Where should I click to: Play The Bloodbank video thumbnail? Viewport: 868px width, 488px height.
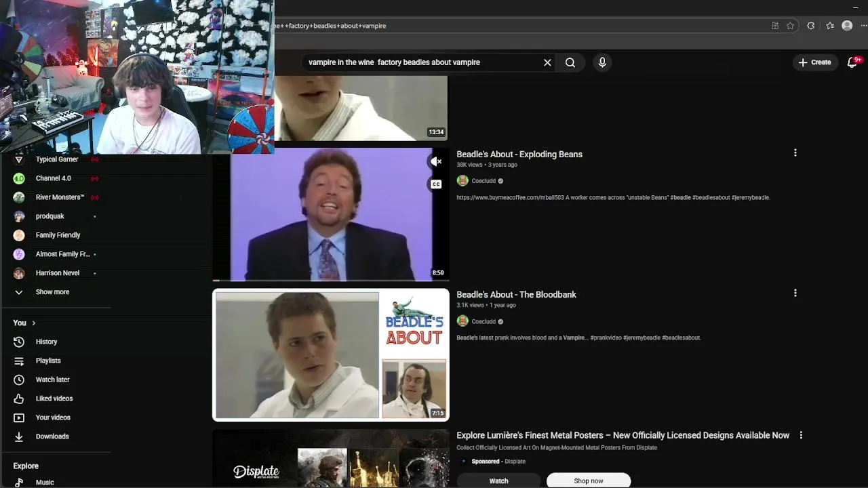click(331, 354)
